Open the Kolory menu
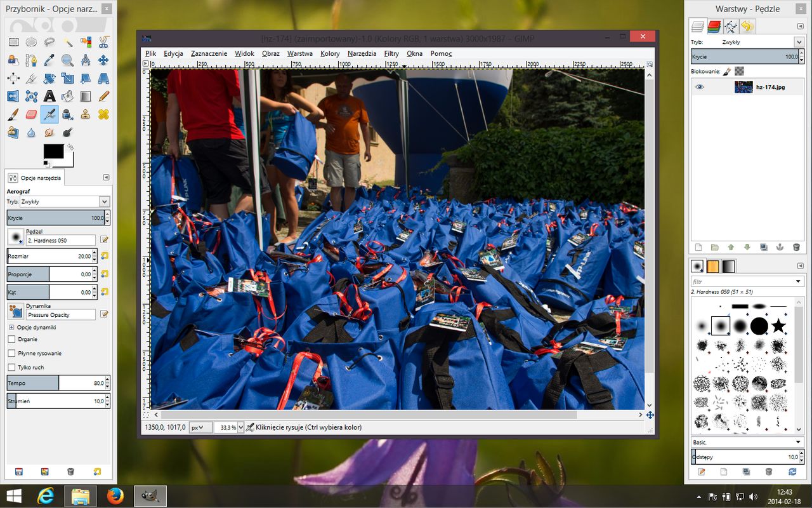This screenshot has width=812, height=508. 330,53
